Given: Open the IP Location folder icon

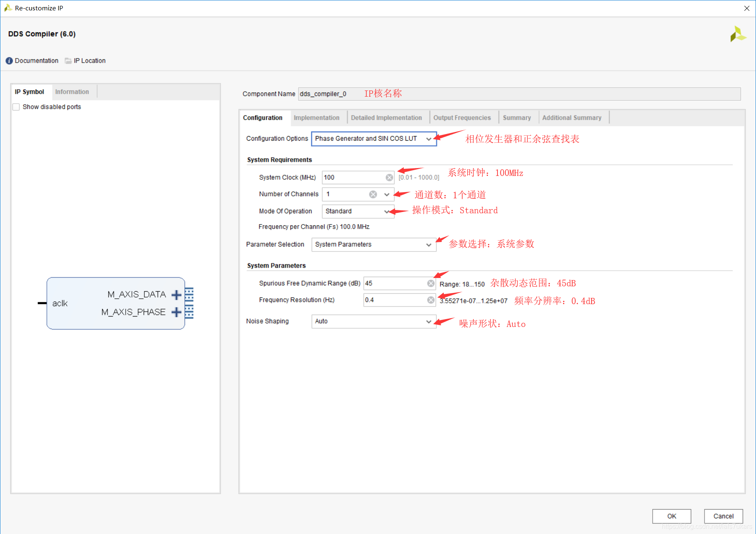Looking at the screenshot, I should [x=68, y=61].
